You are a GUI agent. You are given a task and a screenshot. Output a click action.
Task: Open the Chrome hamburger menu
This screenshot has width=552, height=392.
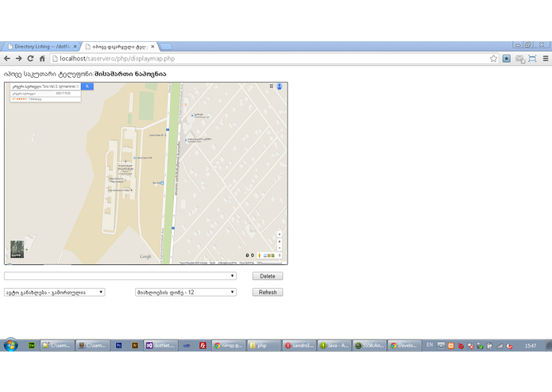[546, 59]
